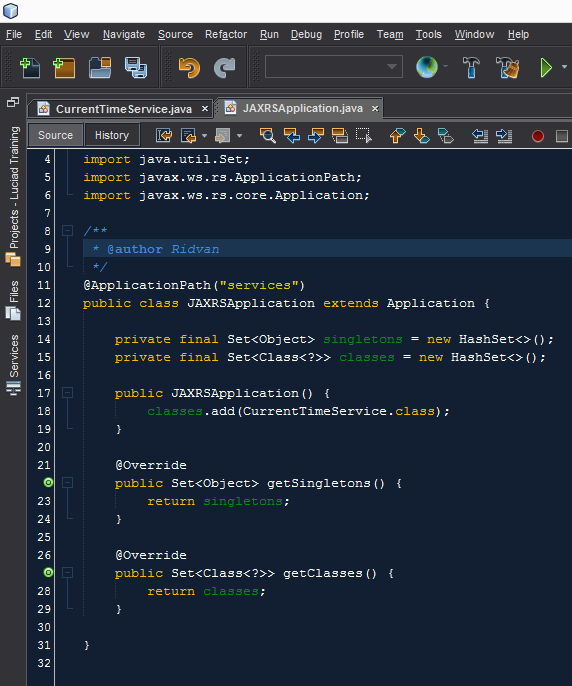Viewport: 572px width, 686px height.
Task: Open the project configuration combo box
Action: [333, 66]
